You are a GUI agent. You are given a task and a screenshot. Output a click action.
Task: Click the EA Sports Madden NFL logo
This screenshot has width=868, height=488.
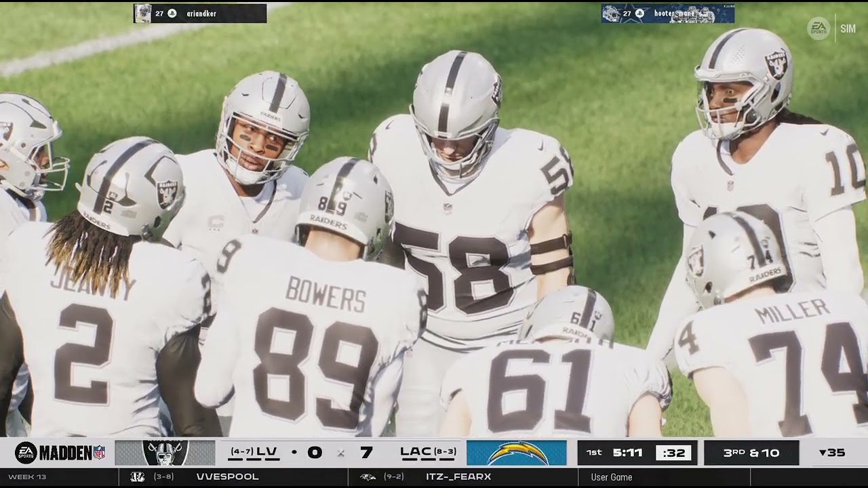pyautogui.click(x=60, y=453)
